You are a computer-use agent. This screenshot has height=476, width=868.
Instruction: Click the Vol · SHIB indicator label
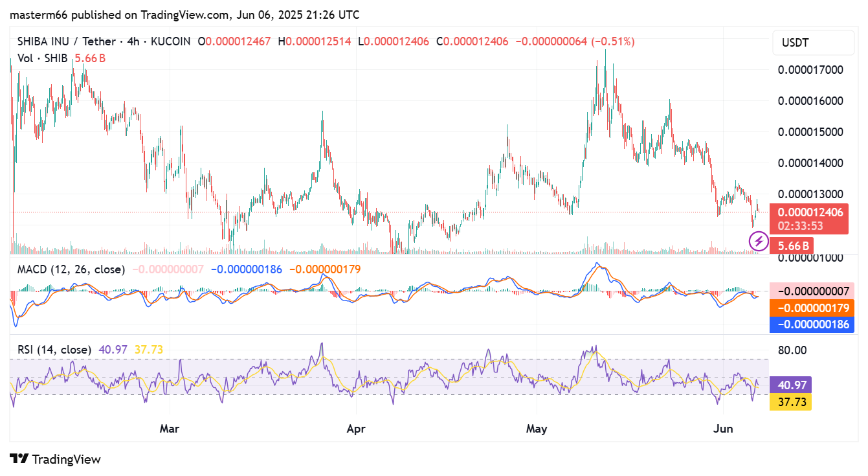44,58
